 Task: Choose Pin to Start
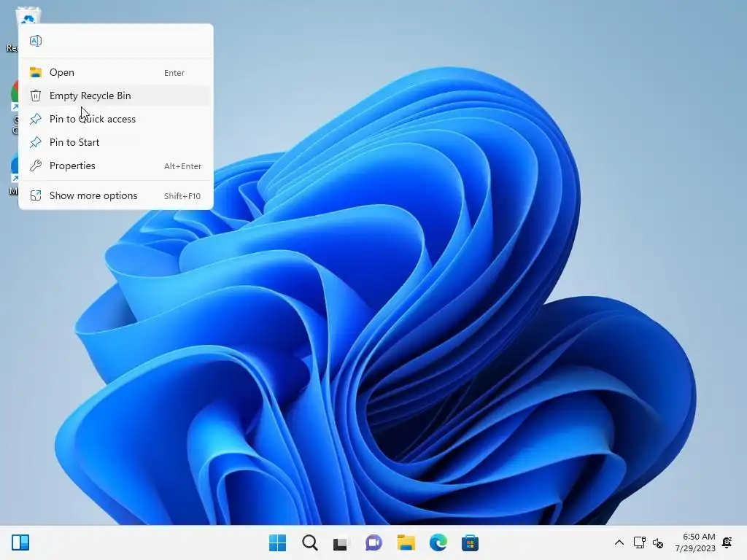115,142
